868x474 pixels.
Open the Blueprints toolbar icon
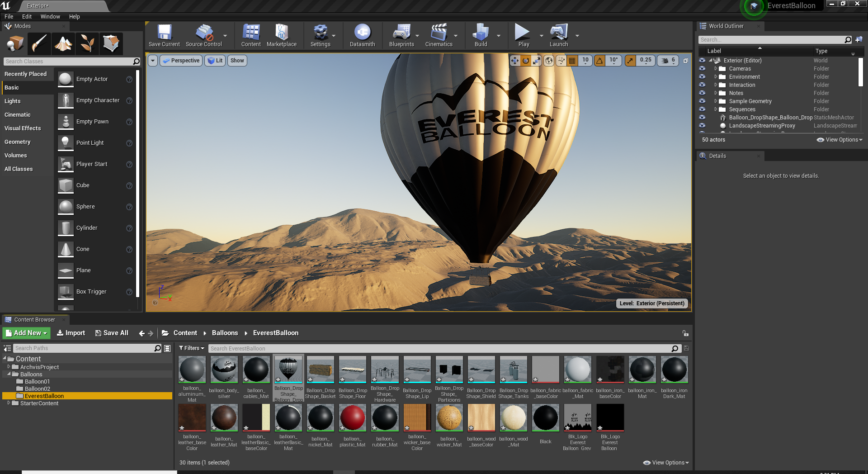click(401, 35)
